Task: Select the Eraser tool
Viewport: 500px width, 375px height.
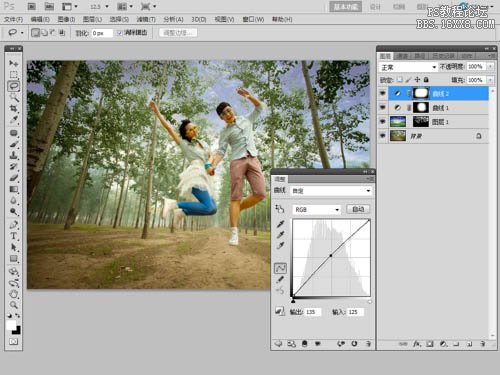Action: click(x=14, y=178)
